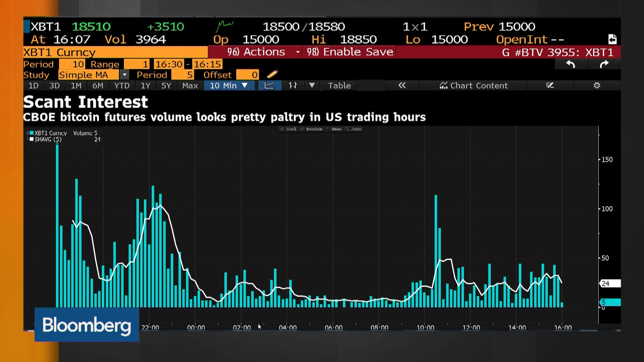Open Chart Content button
Viewport: 644px width, 362px height.
(x=473, y=85)
